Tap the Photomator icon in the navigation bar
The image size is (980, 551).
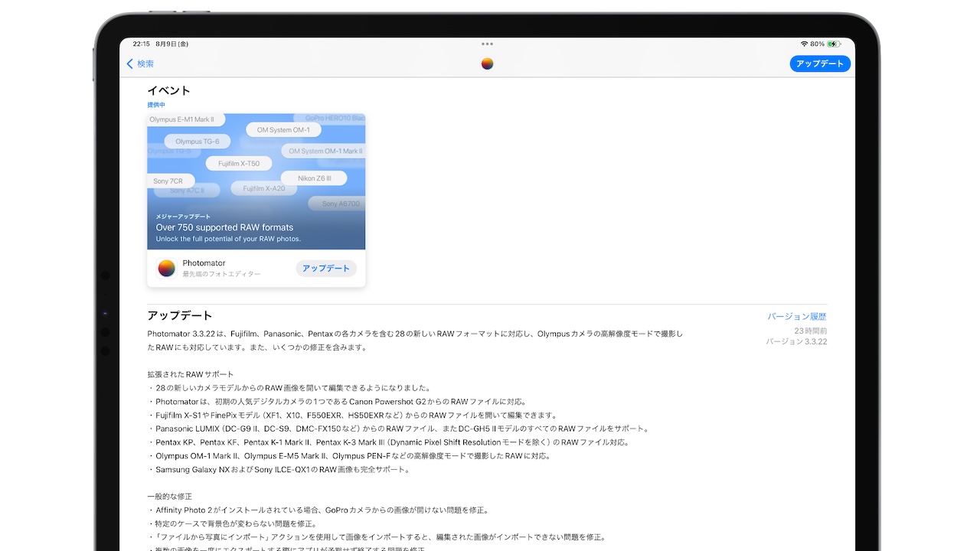click(487, 64)
